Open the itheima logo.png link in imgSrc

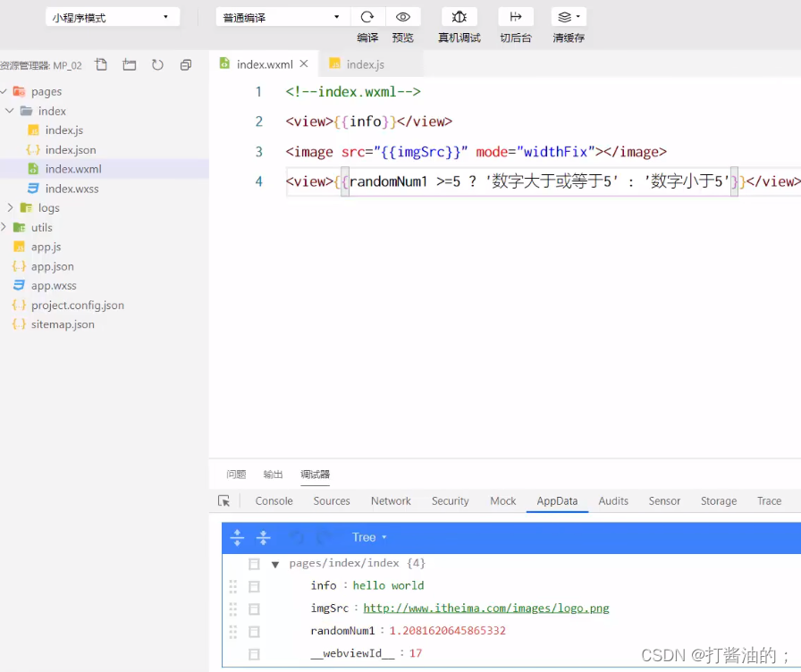485,609
